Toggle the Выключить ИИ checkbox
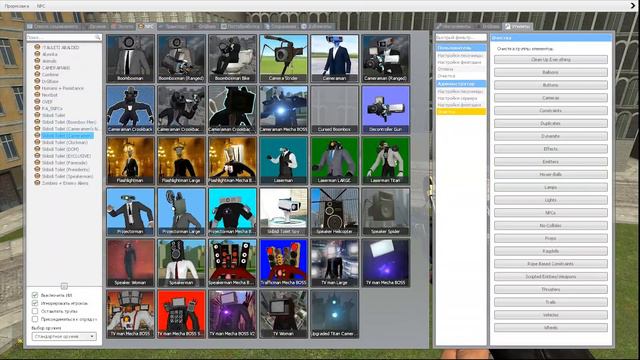 35,295
